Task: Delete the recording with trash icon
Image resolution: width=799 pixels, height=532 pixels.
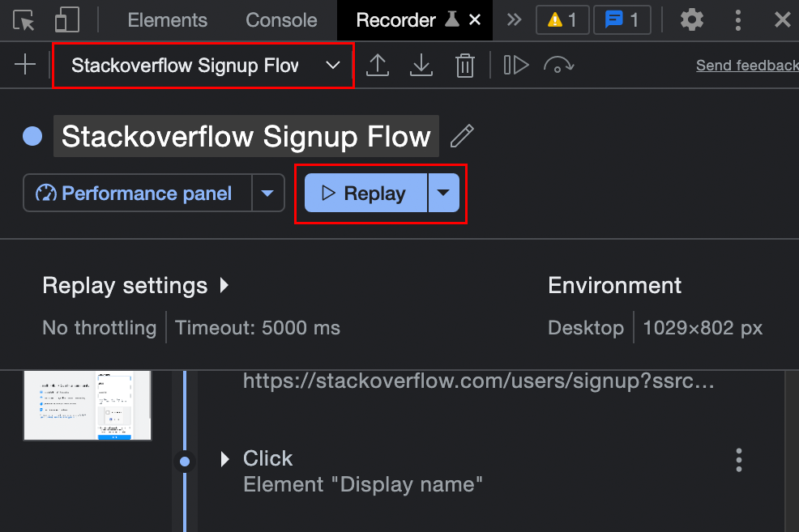Action: (464, 66)
